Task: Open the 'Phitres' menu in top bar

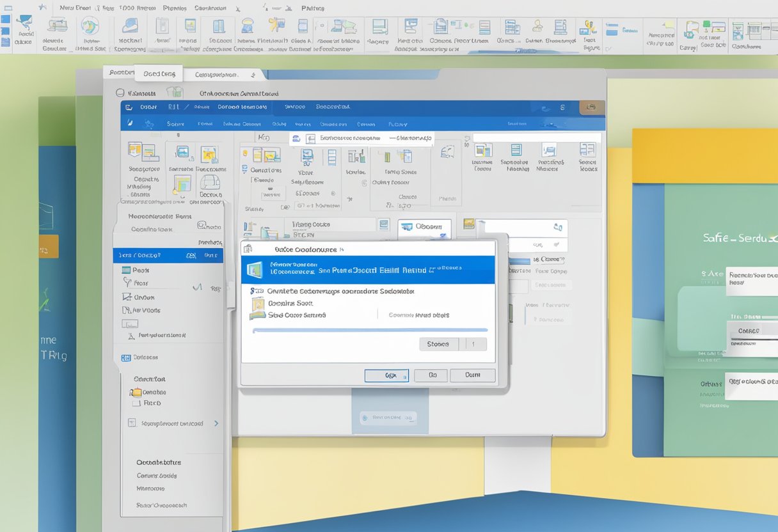Action: pos(312,8)
